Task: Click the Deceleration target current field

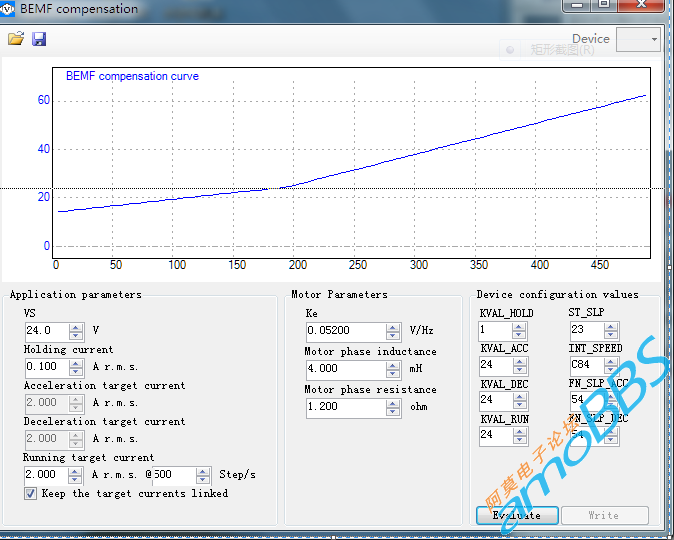Action: (46, 439)
